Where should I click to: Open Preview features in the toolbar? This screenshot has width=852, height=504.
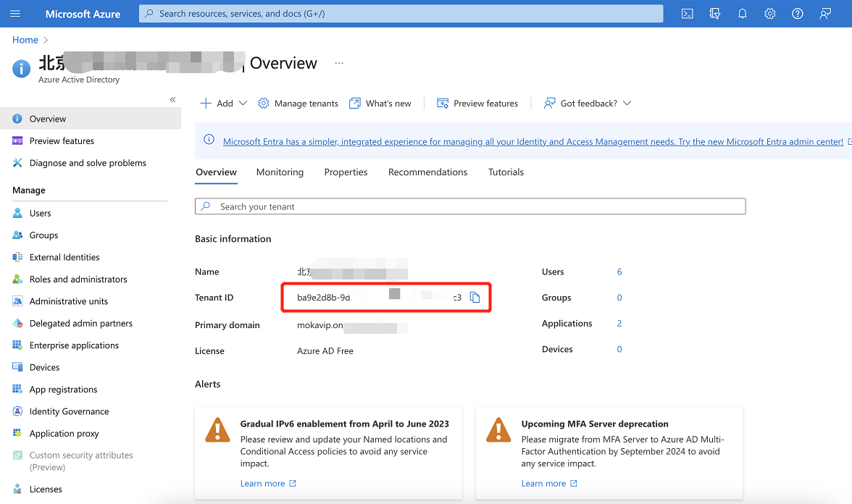click(x=477, y=103)
